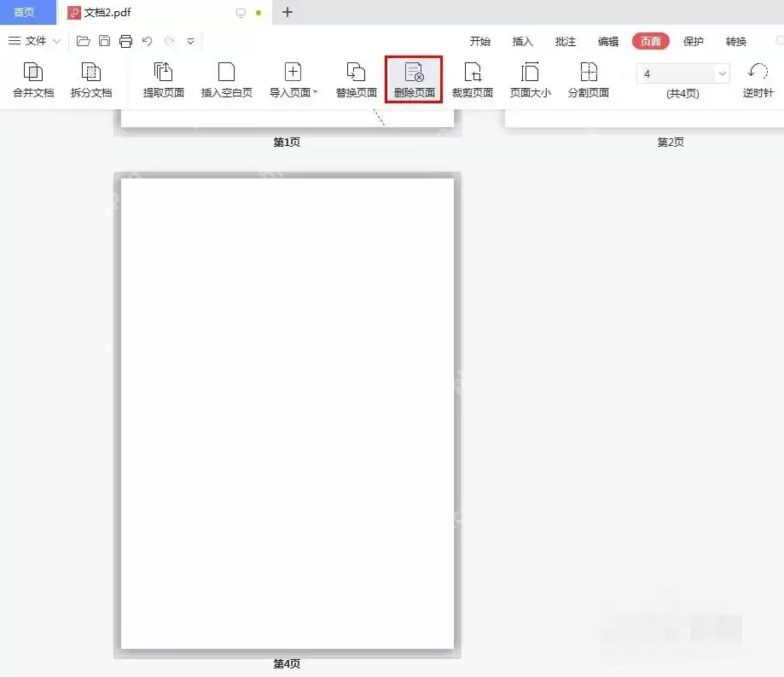Select the 合并文档 merge documents tool
The image size is (784, 677).
pos(32,79)
